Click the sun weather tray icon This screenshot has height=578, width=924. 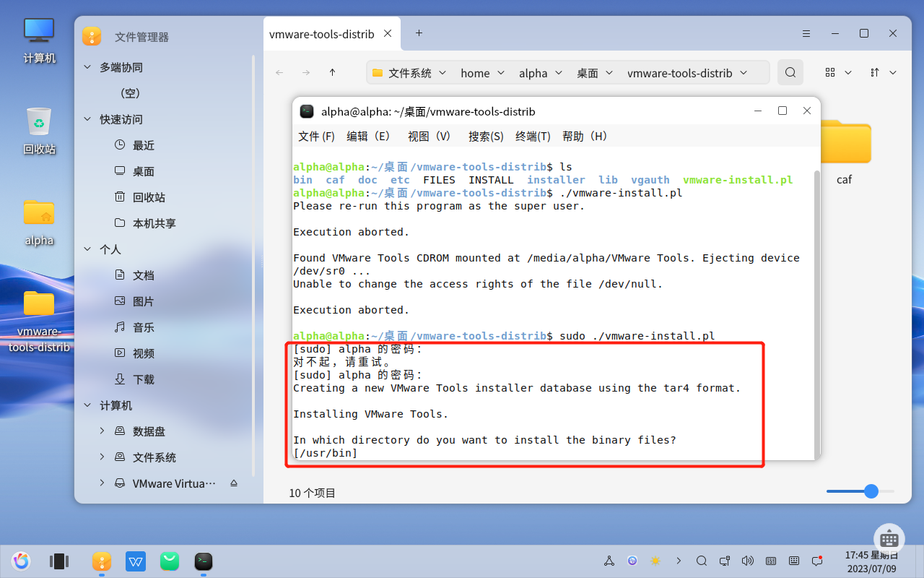click(655, 561)
